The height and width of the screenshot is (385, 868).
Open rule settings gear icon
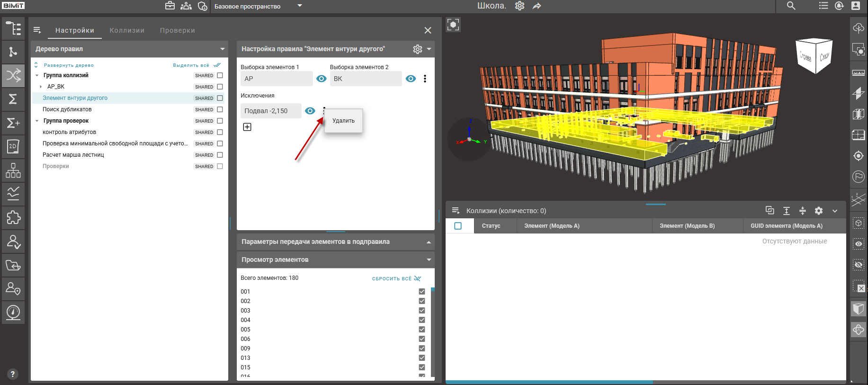[417, 49]
